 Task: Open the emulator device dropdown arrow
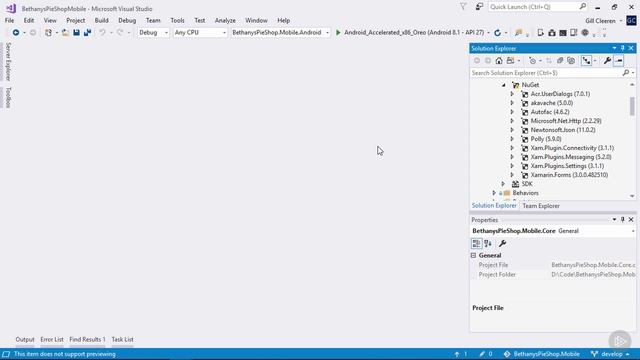(489, 33)
